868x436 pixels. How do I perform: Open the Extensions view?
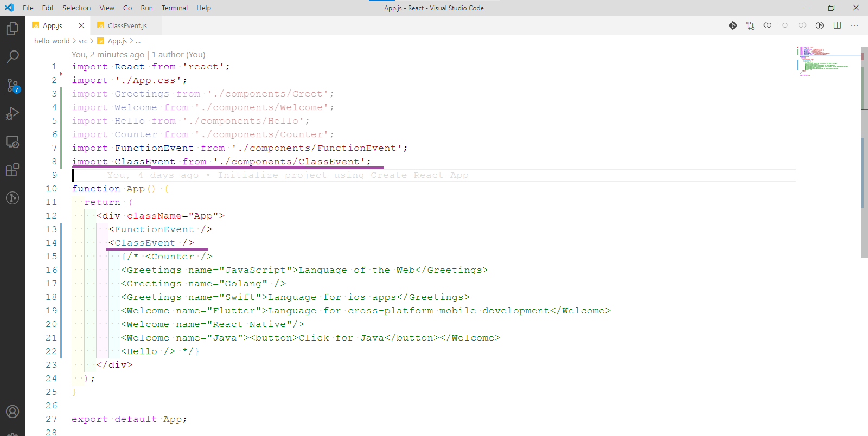tap(12, 170)
